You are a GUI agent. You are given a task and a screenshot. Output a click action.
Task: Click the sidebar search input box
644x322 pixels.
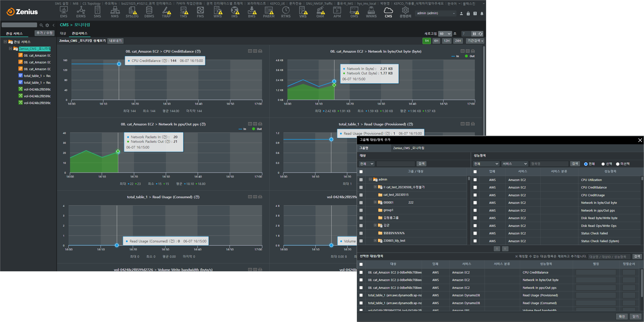(19, 25)
